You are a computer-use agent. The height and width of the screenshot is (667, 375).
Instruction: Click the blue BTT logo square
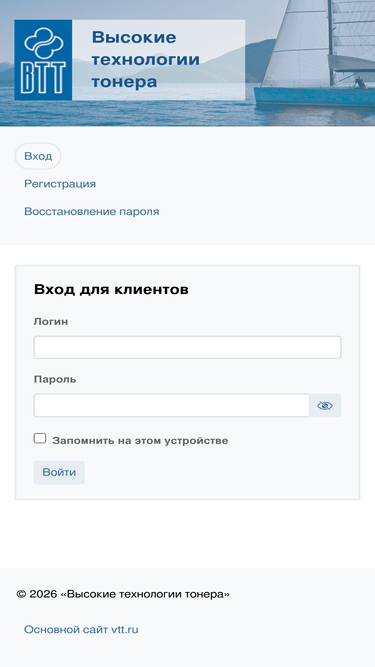(43, 60)
